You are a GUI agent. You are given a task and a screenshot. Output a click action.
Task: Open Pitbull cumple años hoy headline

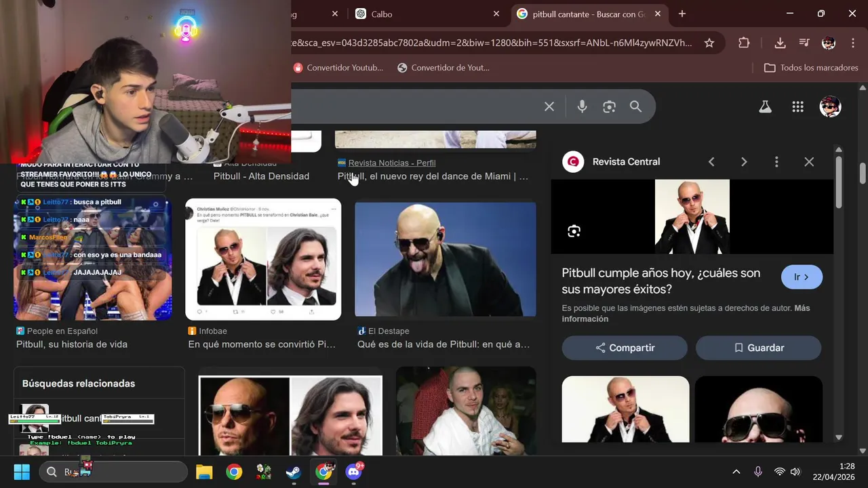click(x=661, y=281)
